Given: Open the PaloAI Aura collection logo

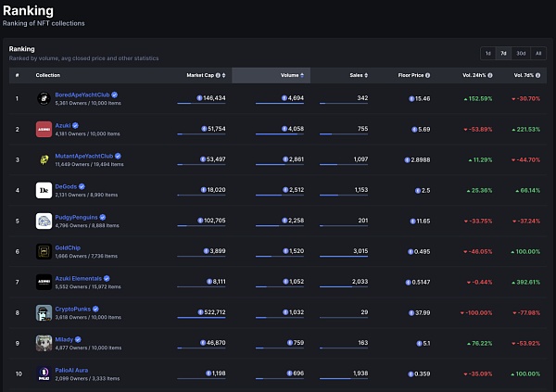Looking at the screenshot, I should coord(43,373).
